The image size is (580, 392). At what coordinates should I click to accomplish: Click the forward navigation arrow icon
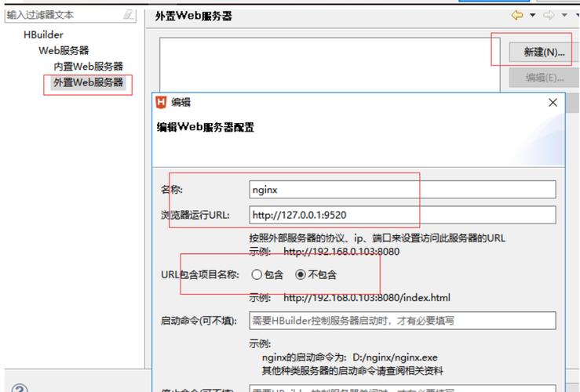coord(549,15)
